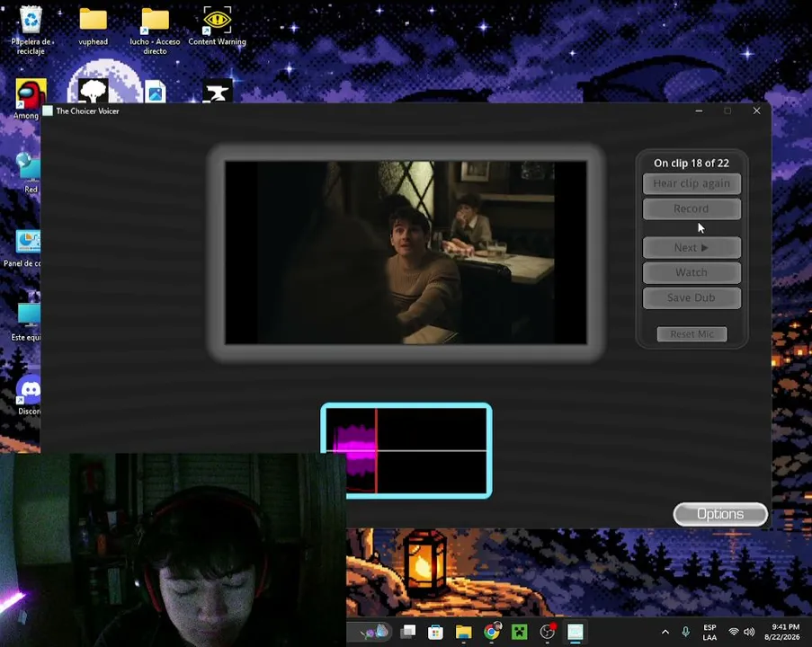Viewport: 812px width, 647px height.
Task: Select the Discord desktop shortcut
Action: [x=30, y=394]
